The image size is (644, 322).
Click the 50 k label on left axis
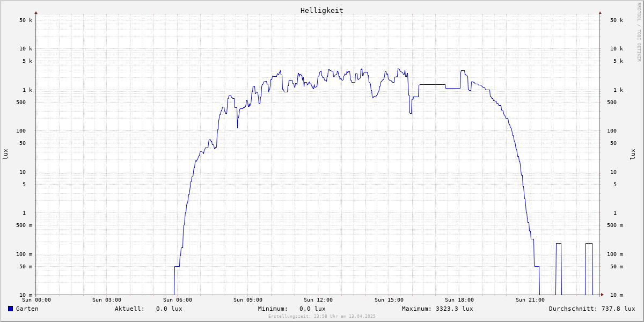coord(26,20)
